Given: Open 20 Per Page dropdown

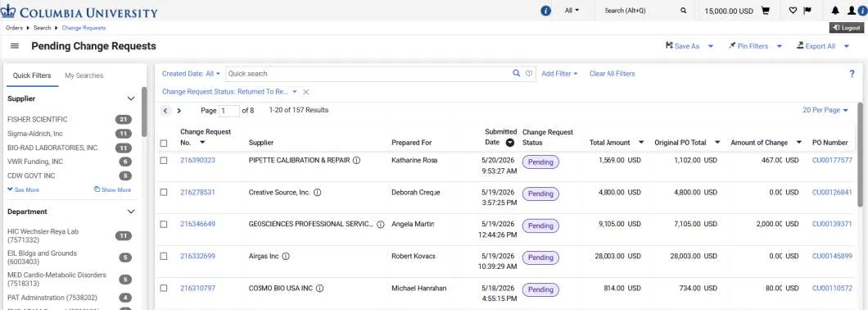Looking at the screenshot, I should click(825, 111).
